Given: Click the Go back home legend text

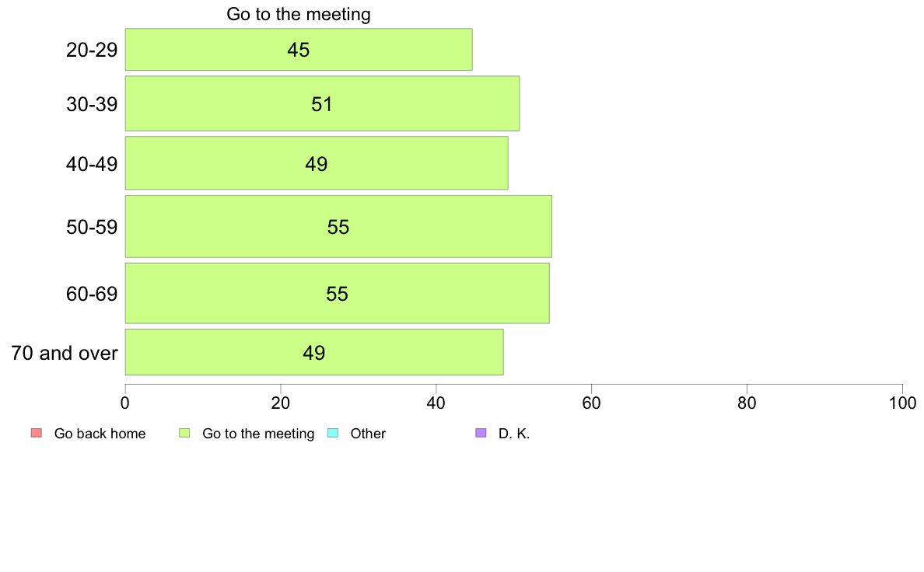Looking at the screenshot, I should click(x=100, y=434).
